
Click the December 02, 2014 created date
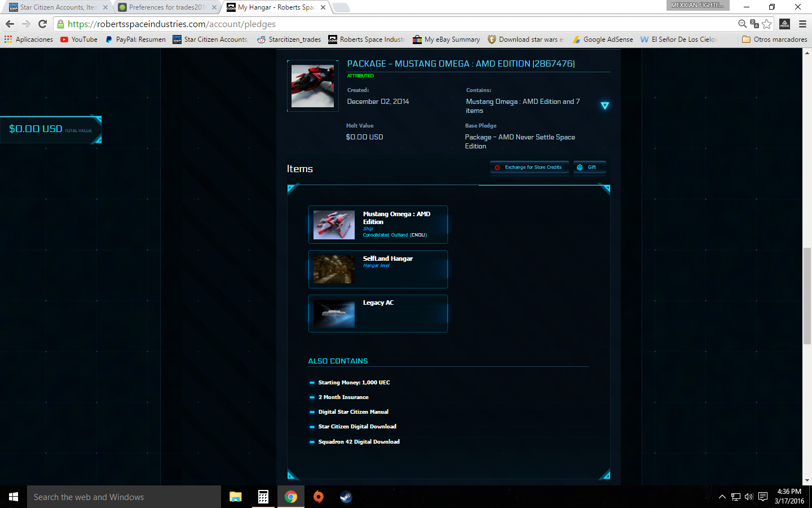click(378, 102)
